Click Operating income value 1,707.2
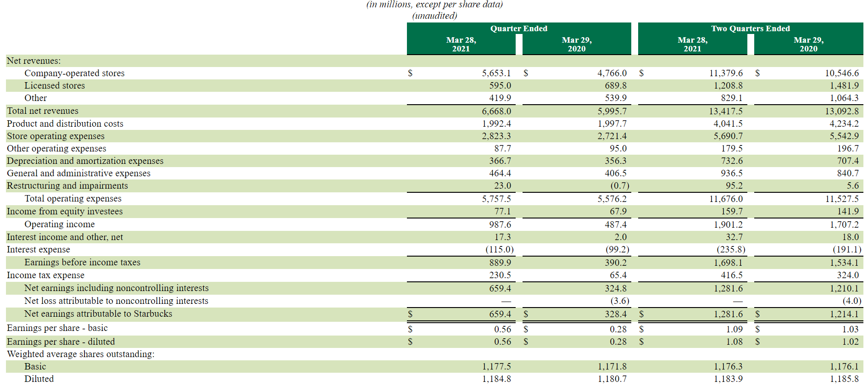 pos(844,224)
